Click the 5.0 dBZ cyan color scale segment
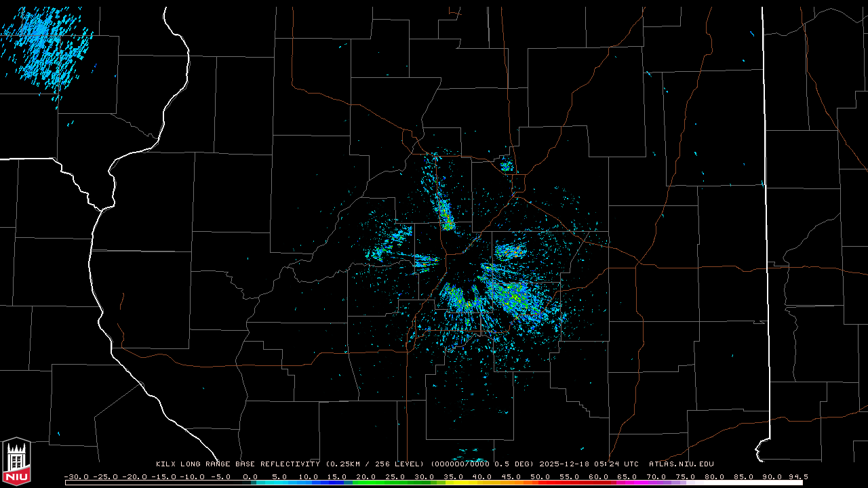868x488 pixels. 279,483
